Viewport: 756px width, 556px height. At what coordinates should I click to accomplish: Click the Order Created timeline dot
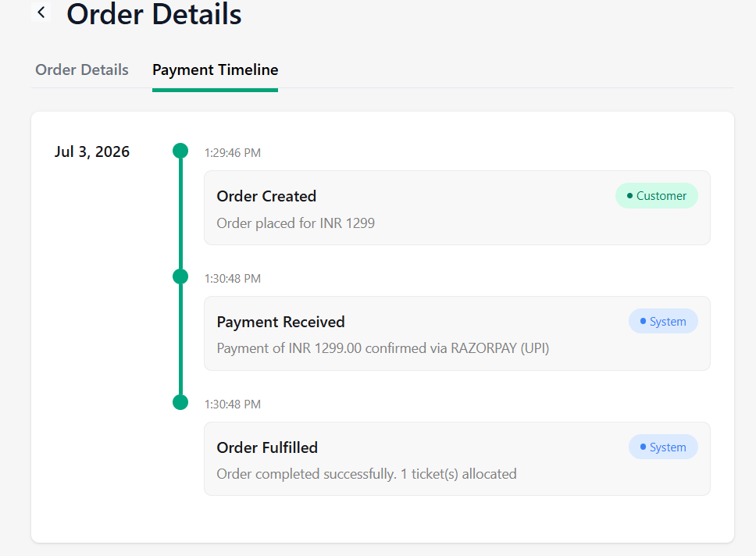[180, 151]
